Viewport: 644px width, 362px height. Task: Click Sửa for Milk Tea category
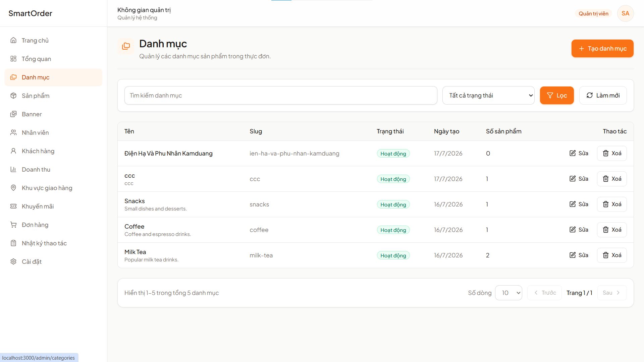[x=579, y=255]
